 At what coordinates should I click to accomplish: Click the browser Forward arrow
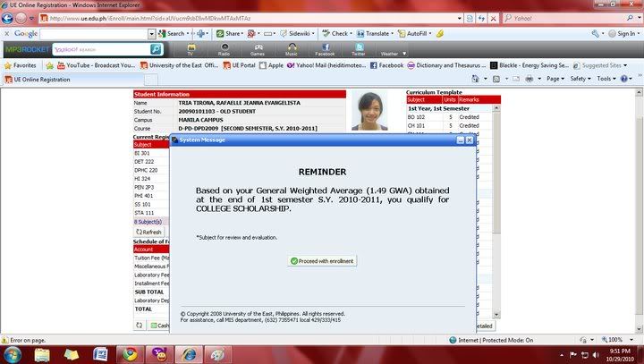click(21, 18)
